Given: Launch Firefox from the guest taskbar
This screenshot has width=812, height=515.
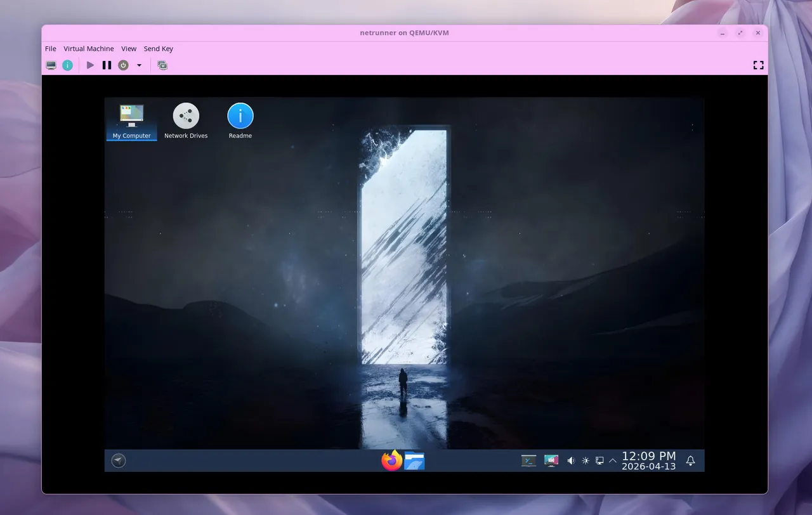Looking at the screenshot, I should point(392,460).
